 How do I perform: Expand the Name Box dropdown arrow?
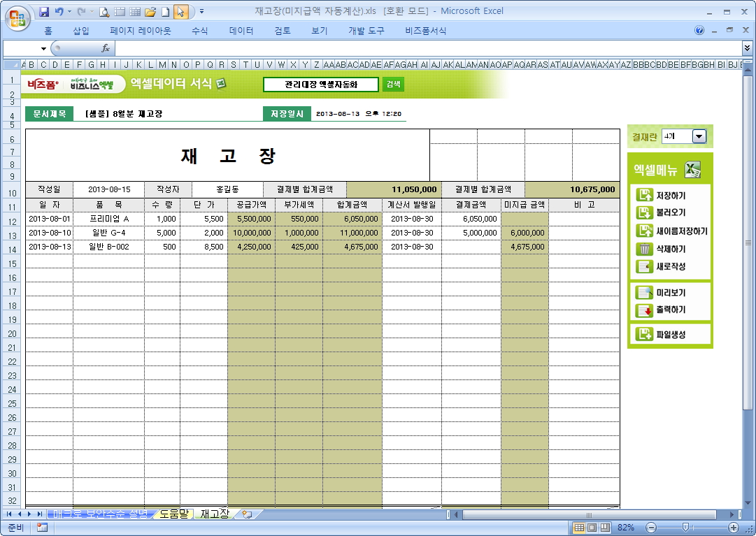(x=43, y=48)
